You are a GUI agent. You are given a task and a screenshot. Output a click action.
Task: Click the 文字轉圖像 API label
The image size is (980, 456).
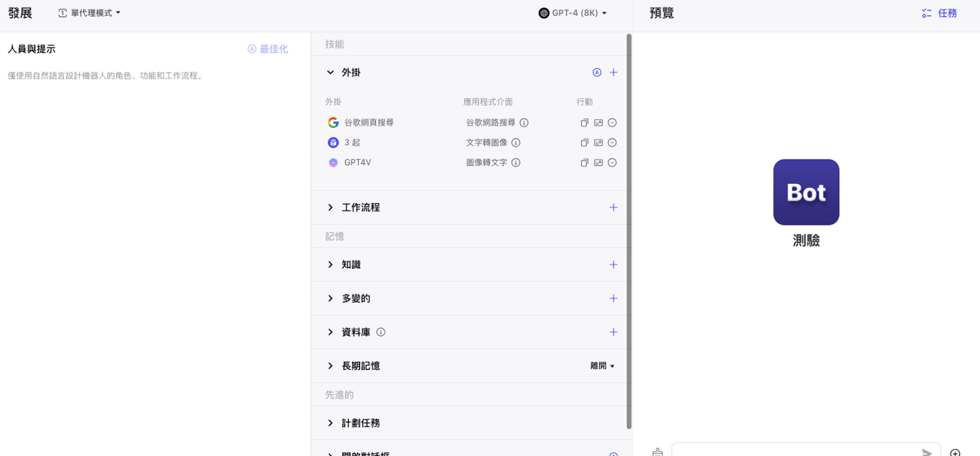[486, 143]
